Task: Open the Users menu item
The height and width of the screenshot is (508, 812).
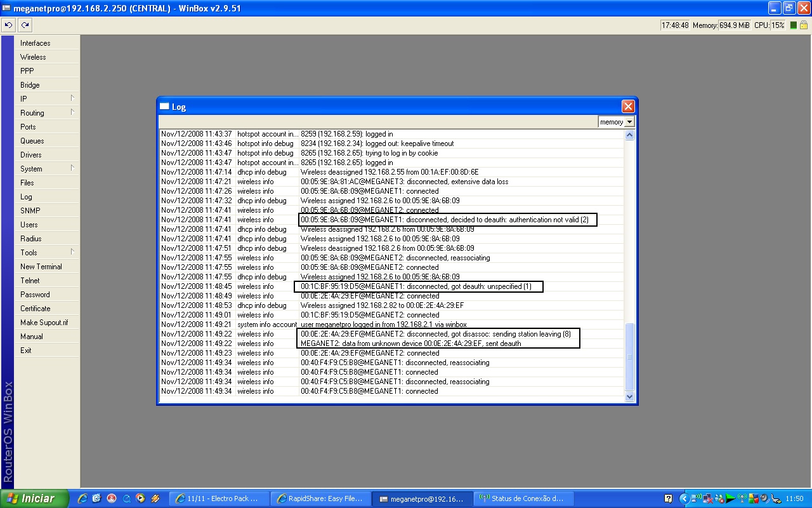Action: [x=48, y=224]
